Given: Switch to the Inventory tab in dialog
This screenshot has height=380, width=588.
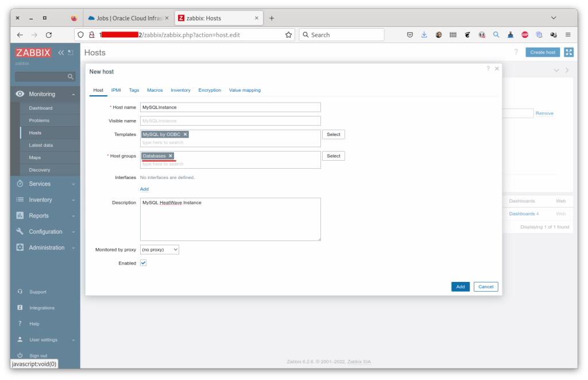Looking at the screenshot, I should [180, 90].
